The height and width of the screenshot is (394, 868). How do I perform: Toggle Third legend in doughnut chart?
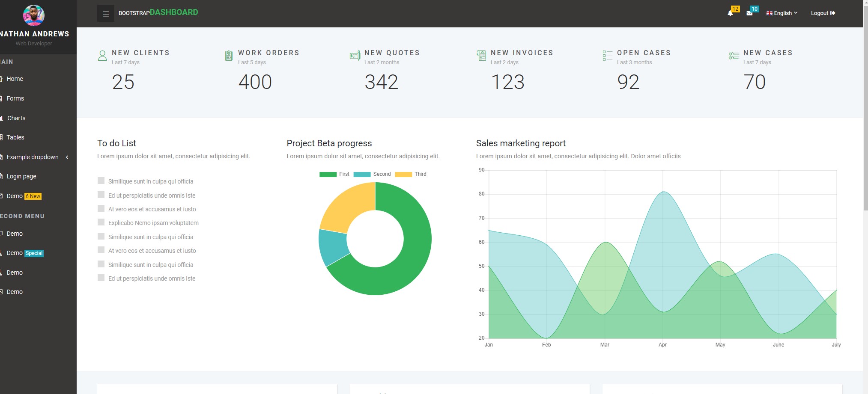pyautogui.click(x=411, y=174)
